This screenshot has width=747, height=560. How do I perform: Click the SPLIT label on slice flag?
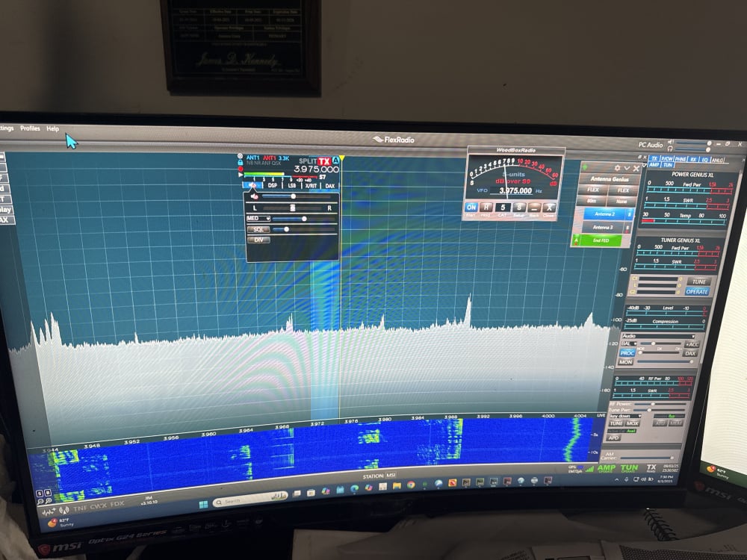click(x=308, y=161)
